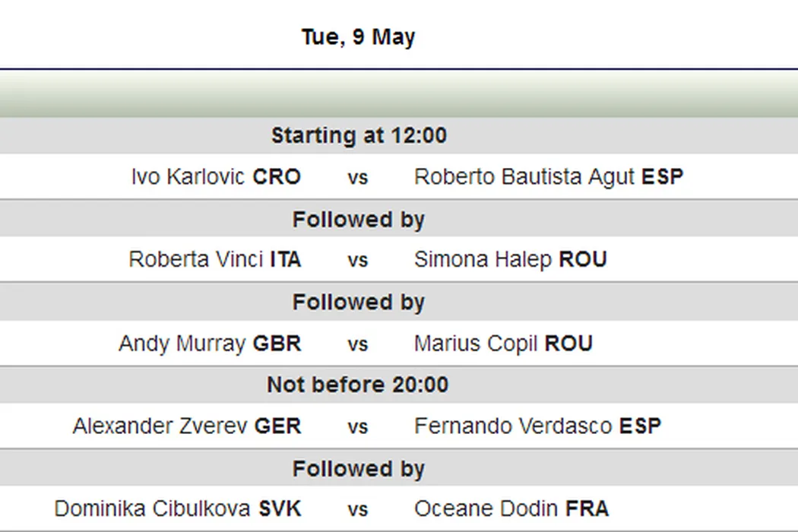Select the ITA country code
The width and height of the screenshot is (798, 532).
tap(286, 260)
